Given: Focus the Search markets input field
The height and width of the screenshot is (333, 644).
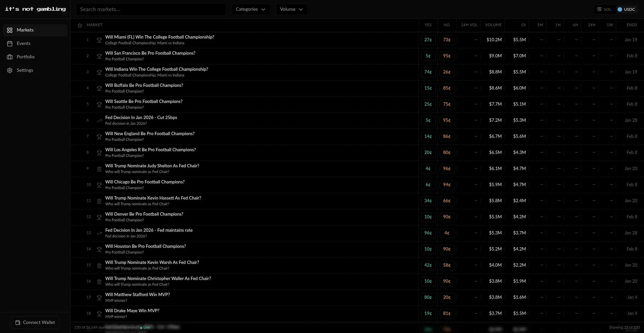Looking at the screenshot, I should click(x=151, y=9).
